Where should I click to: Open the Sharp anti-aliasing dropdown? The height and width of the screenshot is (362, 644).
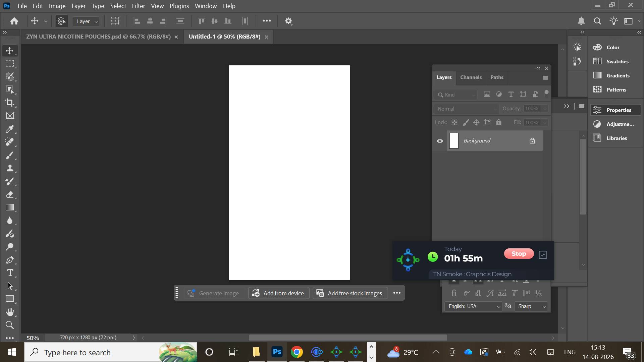click(x=531, y=306)
